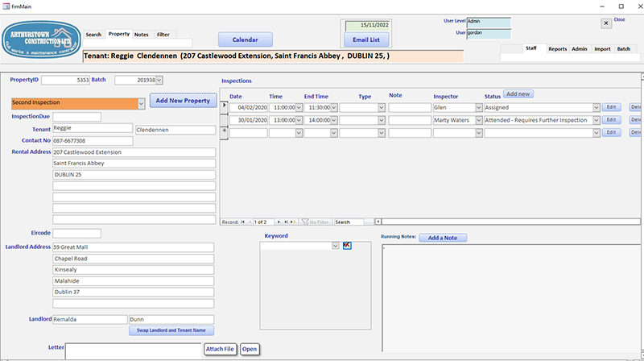Click the Contact No field
Viewport: 644px width, 361px height.
93,141
